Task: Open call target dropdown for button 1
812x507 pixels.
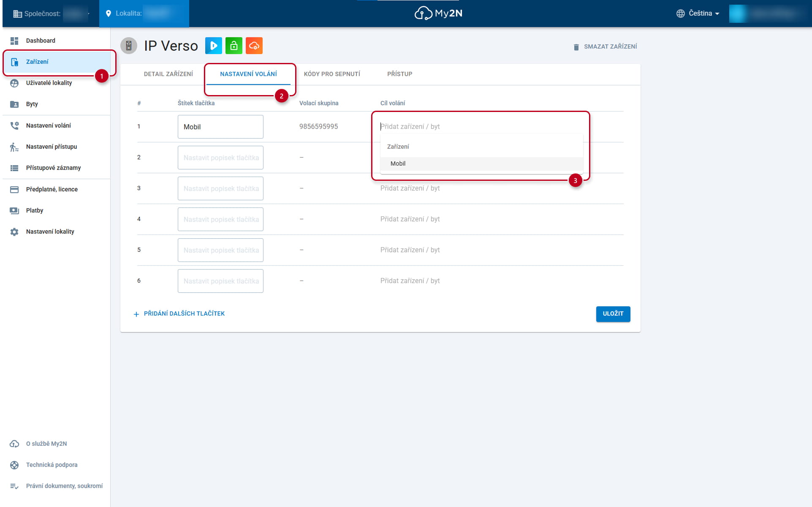Action: [481, 127]
